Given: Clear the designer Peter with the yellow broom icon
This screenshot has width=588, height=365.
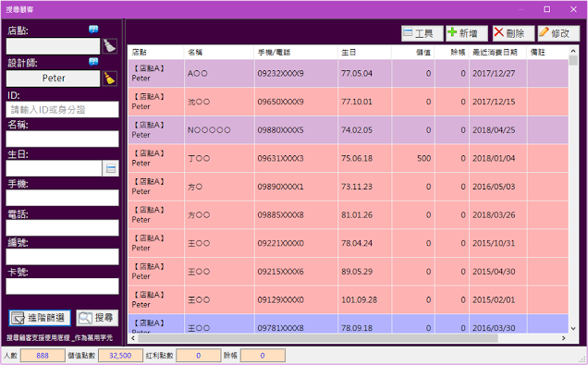Looking at the screenshot, I should 109,79.
